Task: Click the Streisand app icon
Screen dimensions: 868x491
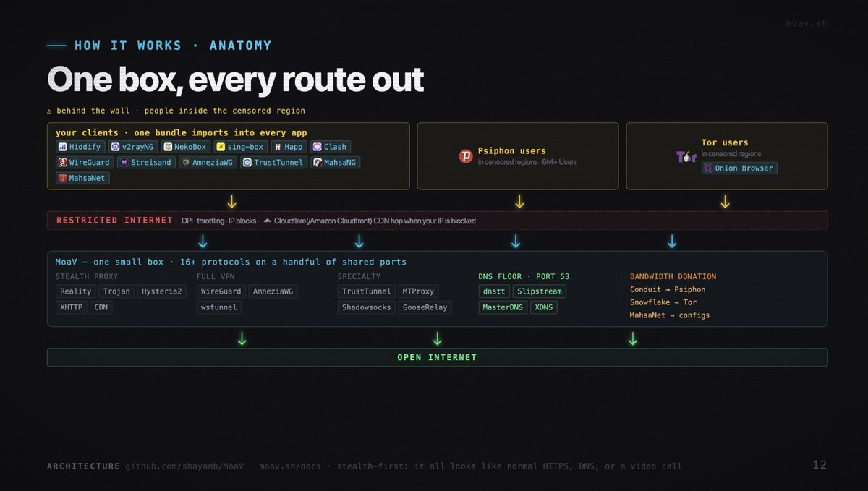Action: (x=124, y=163)
